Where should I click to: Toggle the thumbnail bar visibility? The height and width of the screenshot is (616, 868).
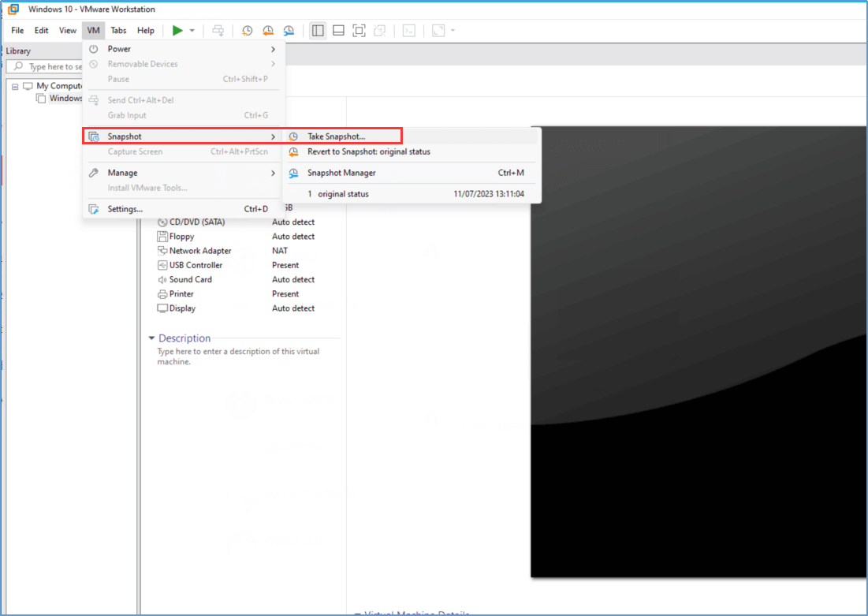[337, 30]
